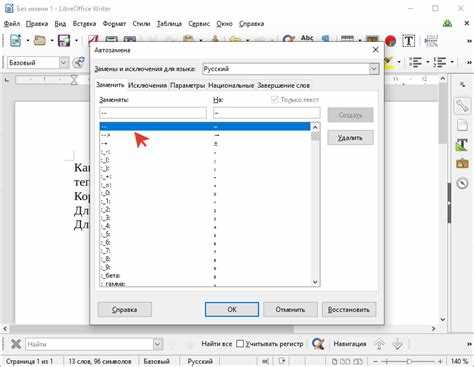This screenshot has height=367, width=474.
Task: Click Страница 1 из 1 in status bar
Action: click(x=29, y=361)
